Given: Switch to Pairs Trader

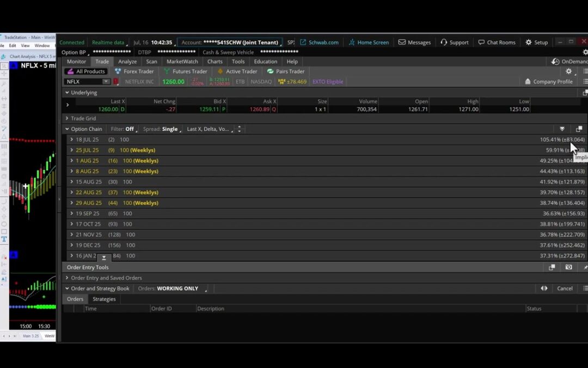Looking at the screenshot, I should tap(286, 71).
